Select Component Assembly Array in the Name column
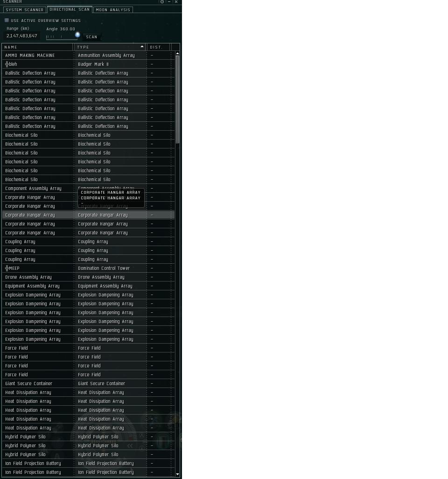The height and width of the screenshot is (479, 448). click(x=33, y=189)
